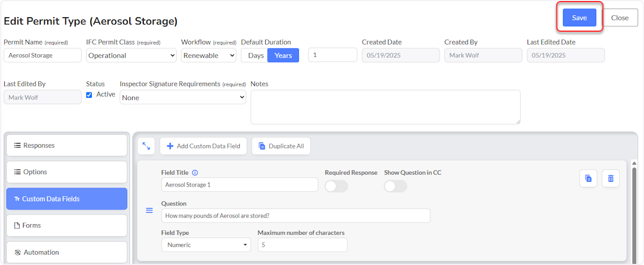Click the Field Title input box
This screenshot has height=265, width=644.
coord(239,184)
